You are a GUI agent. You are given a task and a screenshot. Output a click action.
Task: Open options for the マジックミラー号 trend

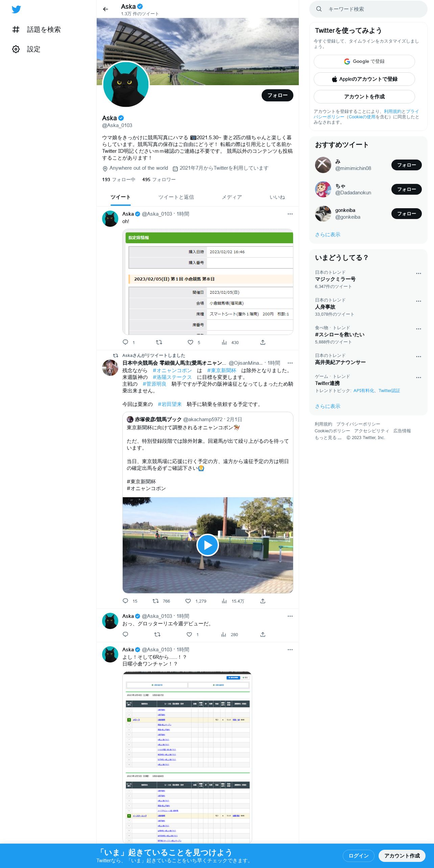pyautogui.click(x=418, y=273)
